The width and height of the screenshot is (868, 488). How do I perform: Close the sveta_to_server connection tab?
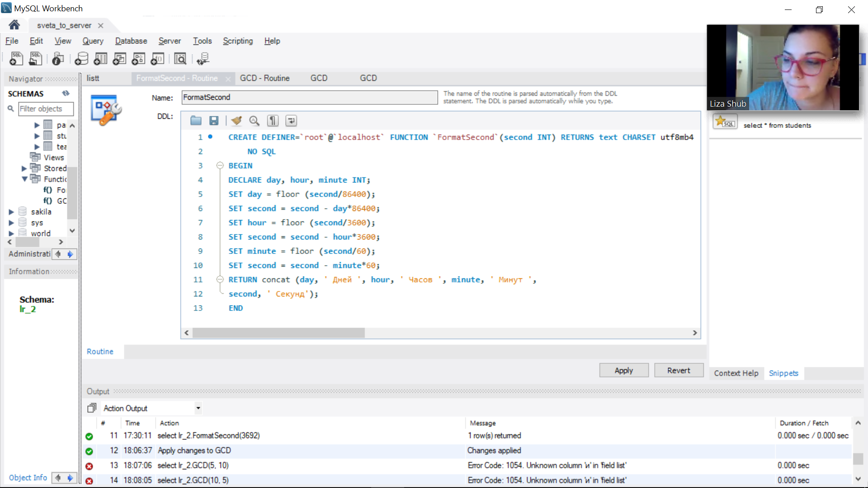click(x=101, y=26)
